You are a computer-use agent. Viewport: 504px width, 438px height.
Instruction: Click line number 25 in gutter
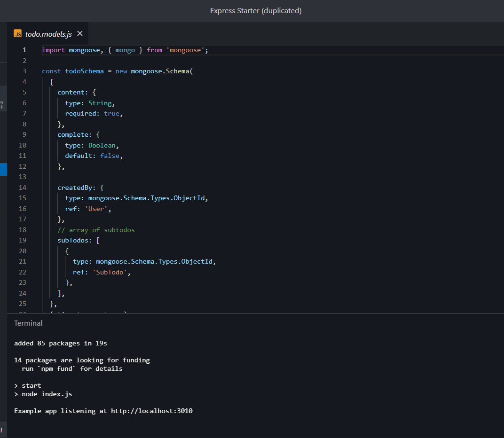coord(23,304)
